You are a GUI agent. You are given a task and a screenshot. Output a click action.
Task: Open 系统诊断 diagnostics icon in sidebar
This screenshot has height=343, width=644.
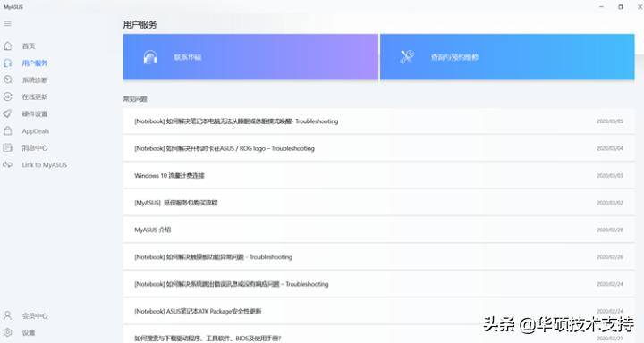pyautogui.click(x=7, y=79)
